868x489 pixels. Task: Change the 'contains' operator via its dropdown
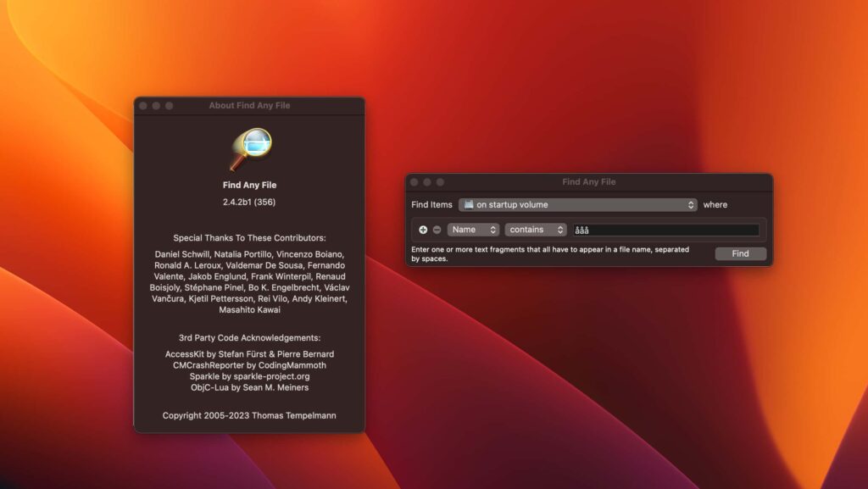[x=535, y=229]
